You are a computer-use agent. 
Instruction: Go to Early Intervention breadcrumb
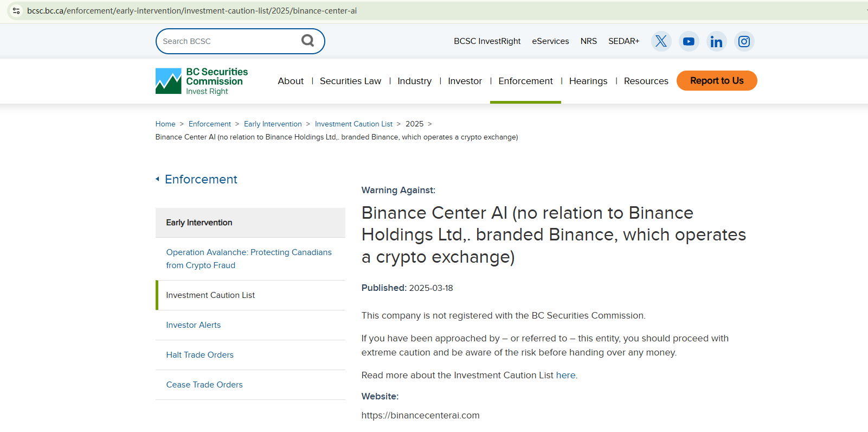tap(273, 124)
